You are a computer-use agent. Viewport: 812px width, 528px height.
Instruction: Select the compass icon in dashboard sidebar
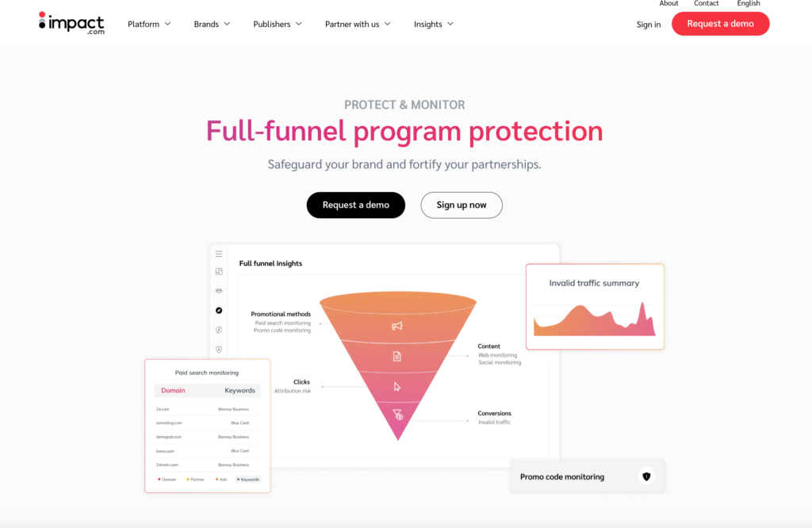(x=219, y=310)
